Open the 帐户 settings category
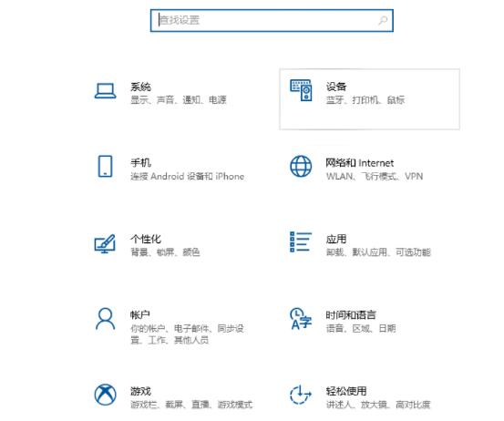Viewport: 504px width, 421px height. tap(173, 326)
